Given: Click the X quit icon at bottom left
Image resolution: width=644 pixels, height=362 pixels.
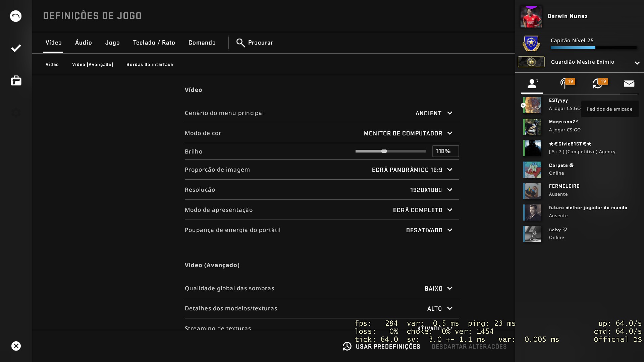Looking at the screenshot, I should click(x=16, y=346).
